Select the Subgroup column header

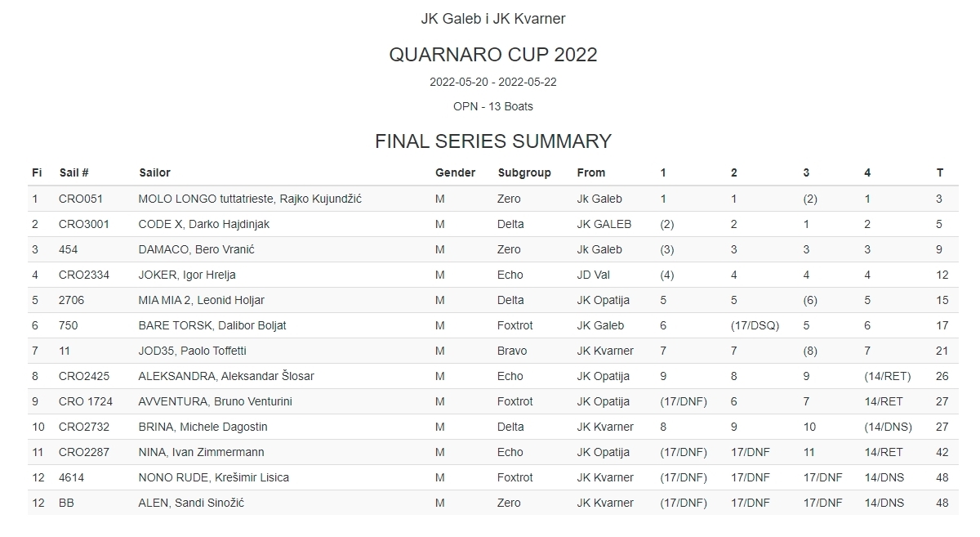(x=524, y=172)
